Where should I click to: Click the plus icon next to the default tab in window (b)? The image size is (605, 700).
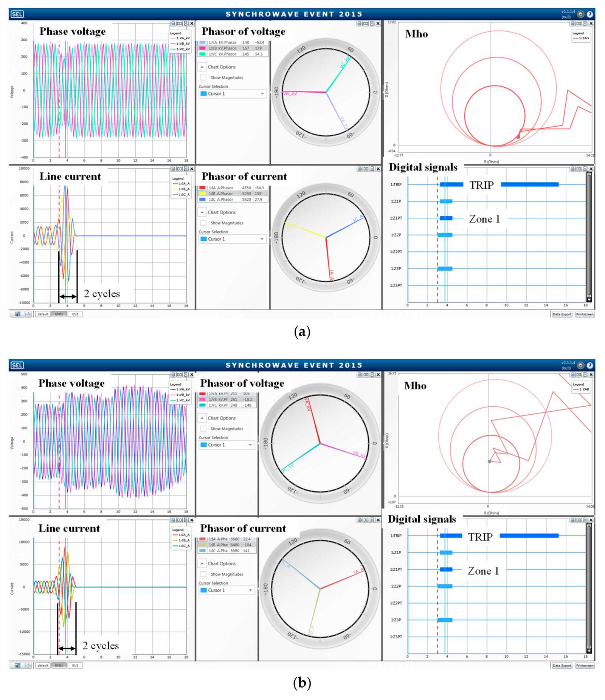(28, 665)
